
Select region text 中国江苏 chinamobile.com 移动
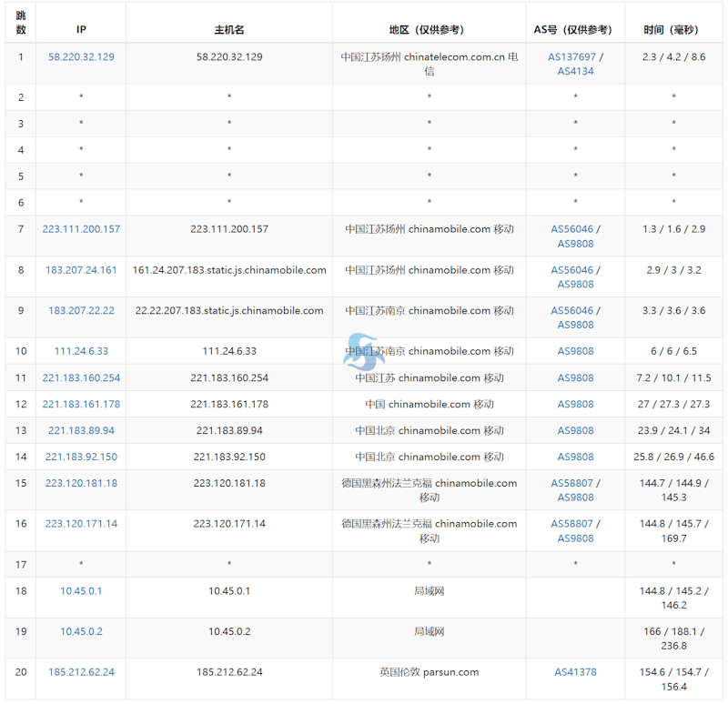(430, 377)
